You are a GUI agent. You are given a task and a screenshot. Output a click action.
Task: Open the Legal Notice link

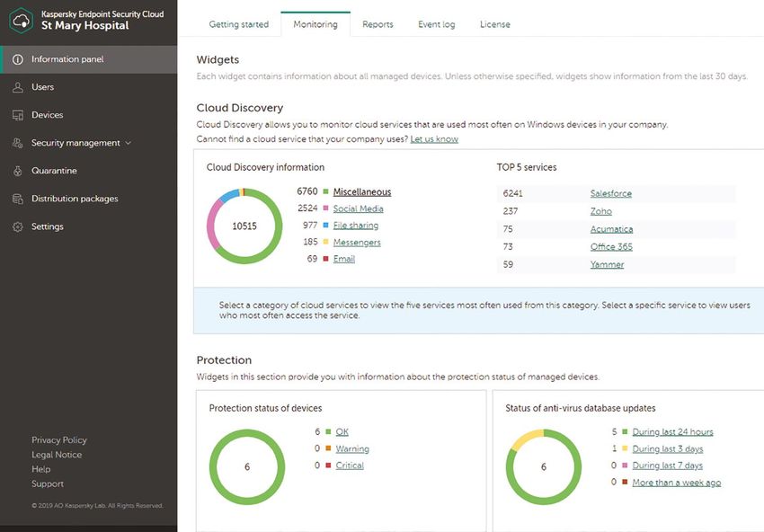57,455
